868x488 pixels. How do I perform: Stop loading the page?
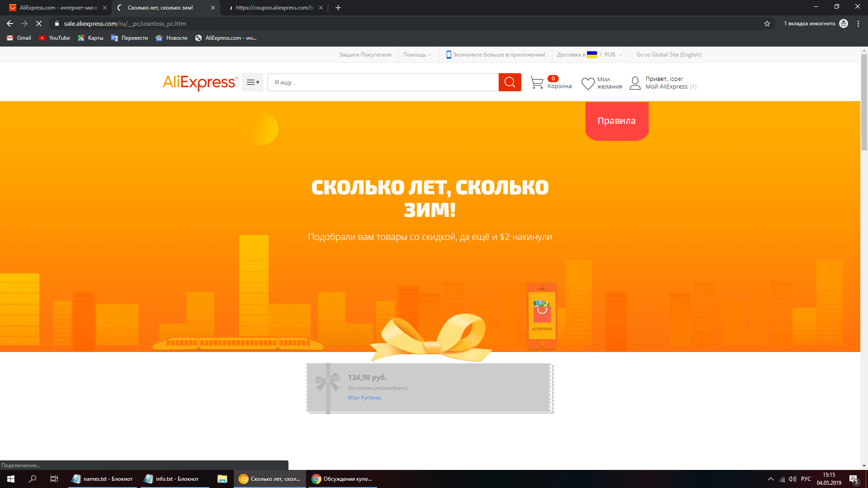point(39,23)
